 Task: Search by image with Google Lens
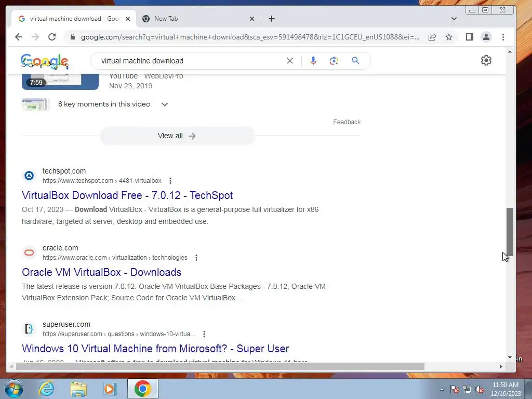pos(334,61)
